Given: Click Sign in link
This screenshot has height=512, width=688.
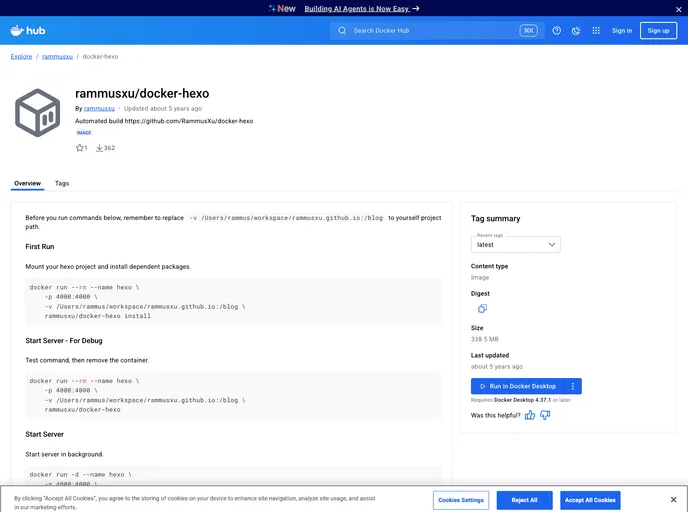Looking at the screenshot, I should click(622, 31).
